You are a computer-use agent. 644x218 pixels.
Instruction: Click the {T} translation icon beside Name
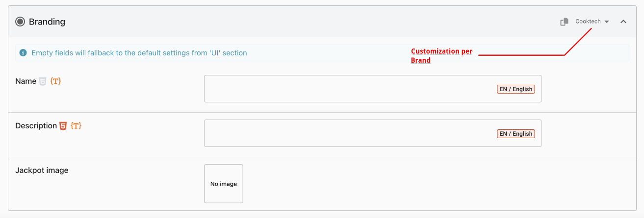(x=55, y=81)
